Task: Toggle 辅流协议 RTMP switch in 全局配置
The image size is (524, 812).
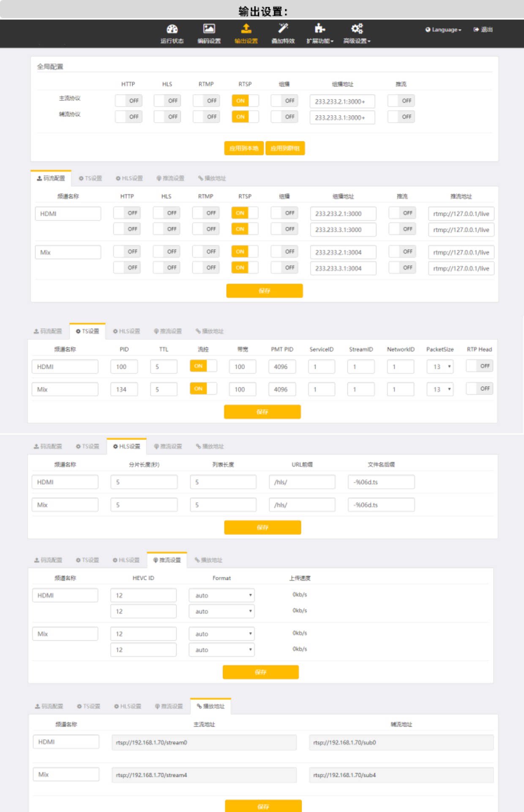Action: [206, 117]
